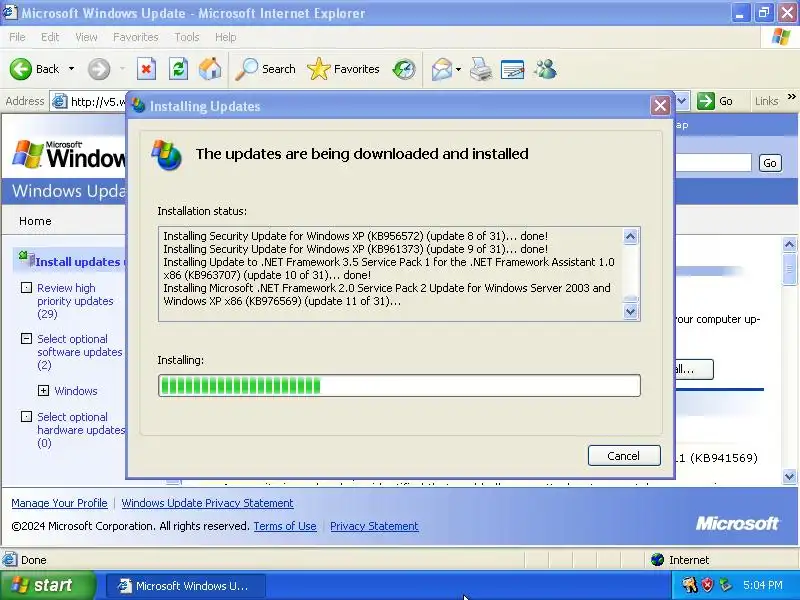
Task: Click the Internet zone globe icon
Action: coord(658,560)
